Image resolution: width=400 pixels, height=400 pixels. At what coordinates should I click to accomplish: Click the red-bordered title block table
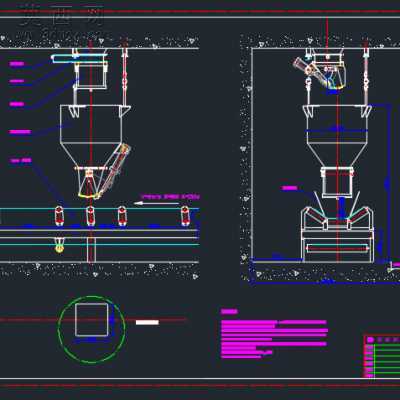pos(382,356)
